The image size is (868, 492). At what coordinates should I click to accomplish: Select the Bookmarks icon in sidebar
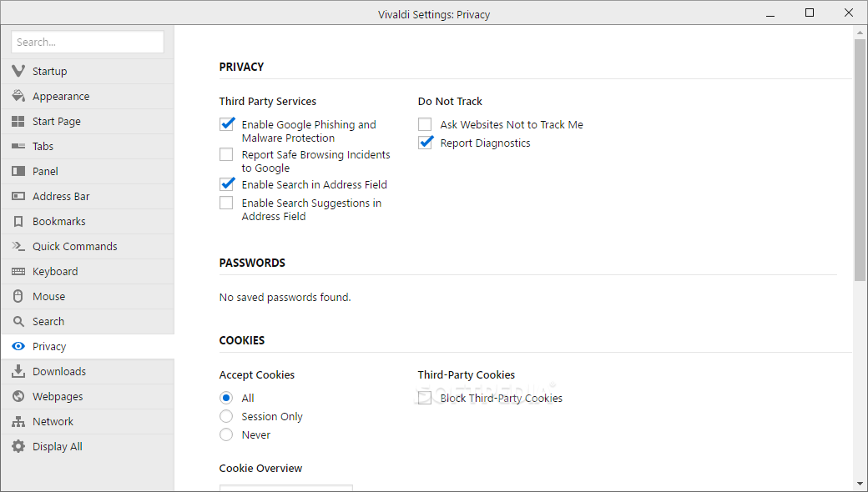[18, 222]
